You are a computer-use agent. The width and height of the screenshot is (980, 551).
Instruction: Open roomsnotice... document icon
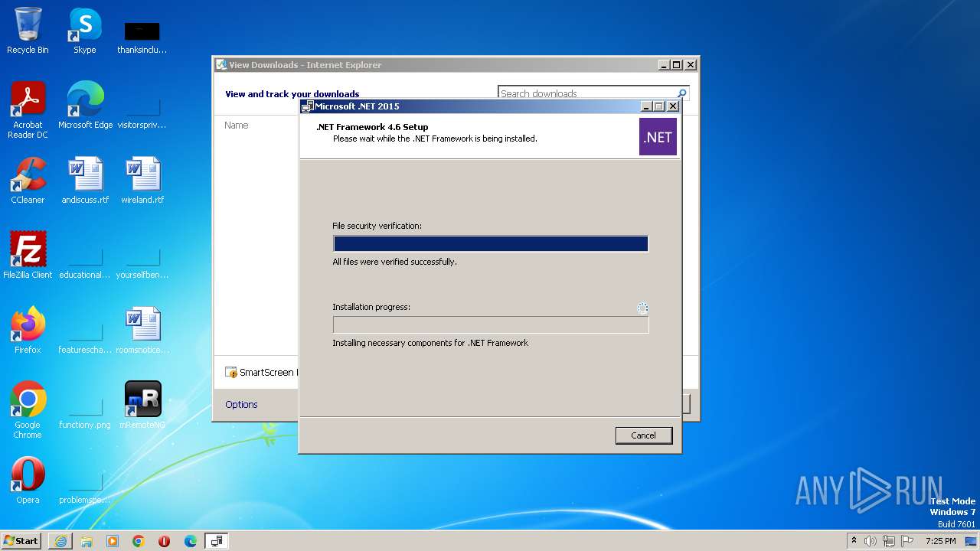coord(142,330)
